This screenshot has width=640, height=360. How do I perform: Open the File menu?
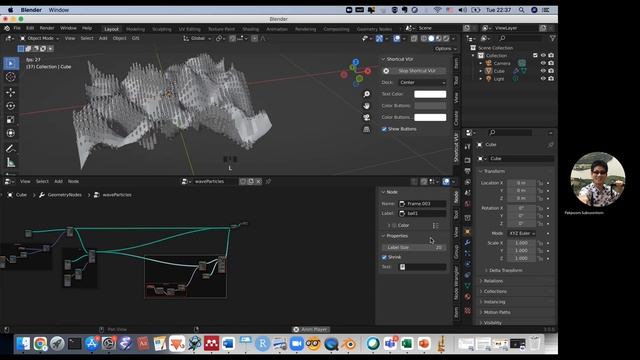click(17, 28)
